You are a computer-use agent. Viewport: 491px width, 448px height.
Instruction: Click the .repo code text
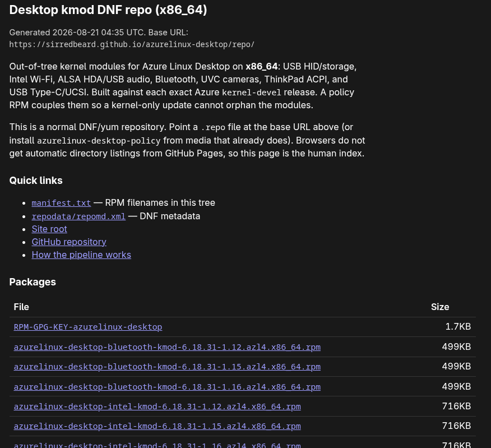pos(213,127)
